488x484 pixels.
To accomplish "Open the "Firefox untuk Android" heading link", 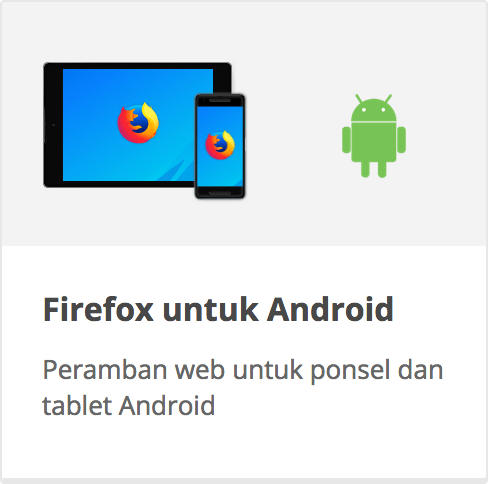I will (218, 310).
